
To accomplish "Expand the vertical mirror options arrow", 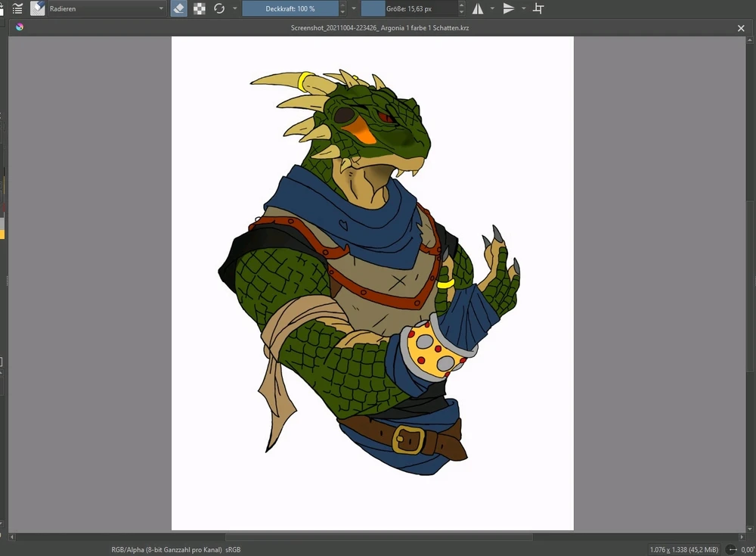I will pyautogui.click(x=523, y=8).
